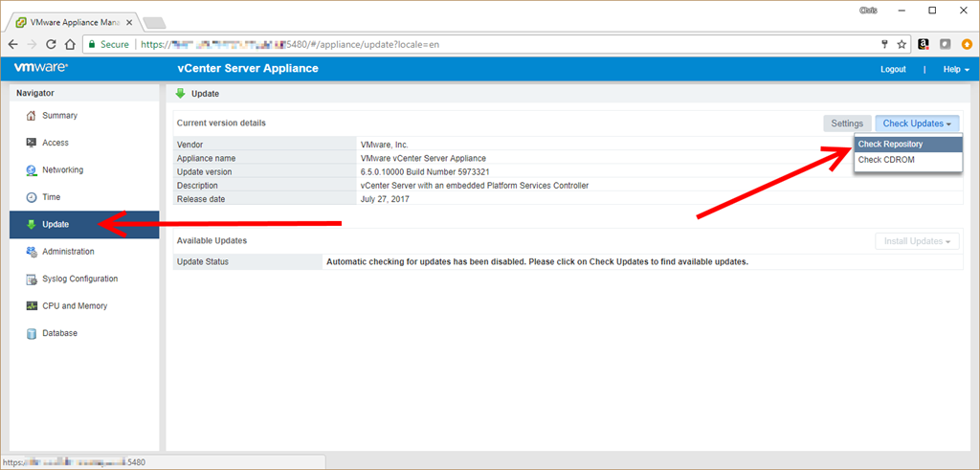This screenshot has height=470, width=980.
Task: Click the 'Appliance name' row label
Action: (x=207, y=158)
